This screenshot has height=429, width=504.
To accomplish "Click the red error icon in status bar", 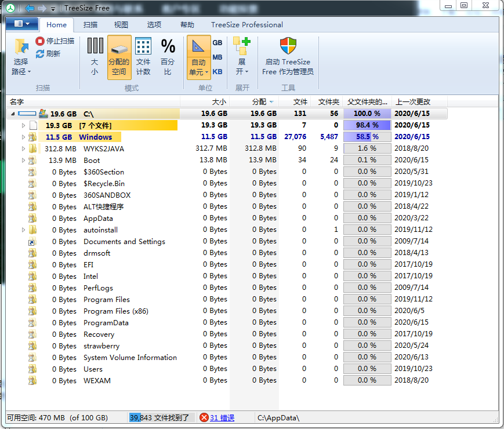I will (x=204, y=417).
